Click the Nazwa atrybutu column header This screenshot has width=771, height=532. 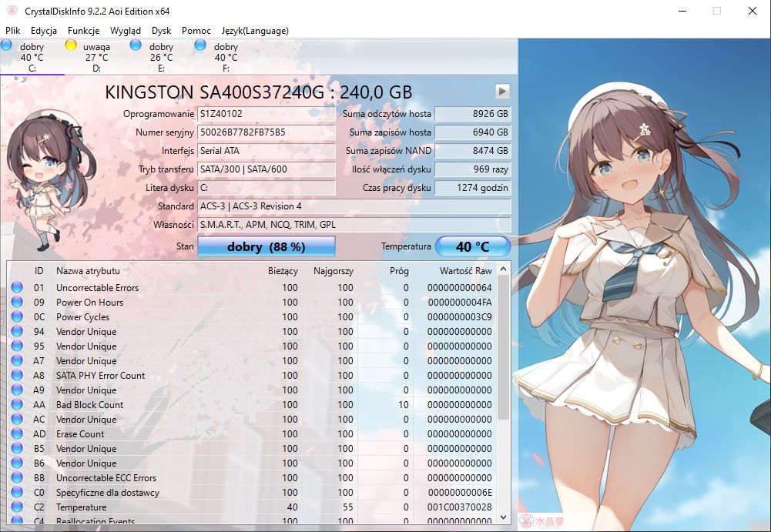88,271
